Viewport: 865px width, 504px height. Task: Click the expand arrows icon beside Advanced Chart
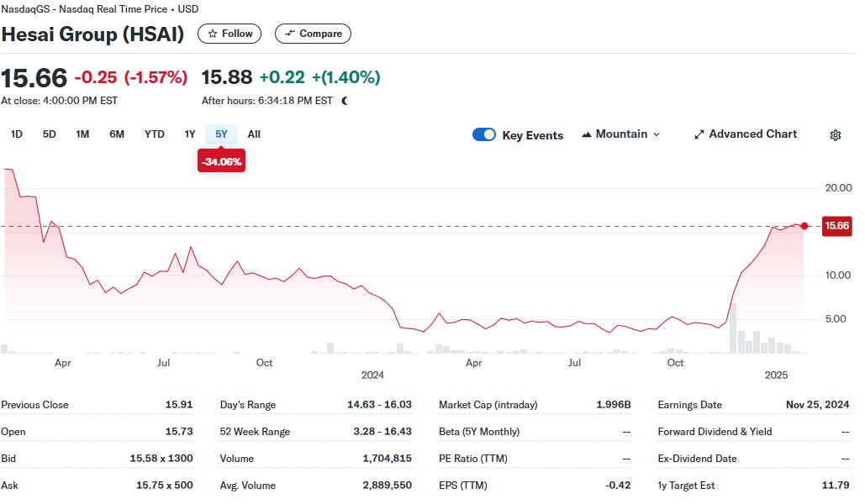pos(699,134)
